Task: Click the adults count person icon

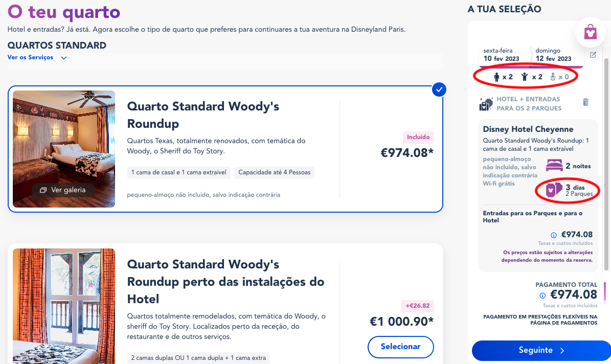Action: [496, 77]
